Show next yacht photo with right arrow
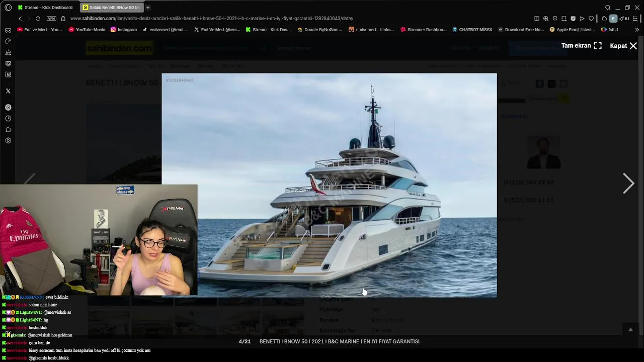The width and height of the screenshot is (644, 362). coord(628,184)
